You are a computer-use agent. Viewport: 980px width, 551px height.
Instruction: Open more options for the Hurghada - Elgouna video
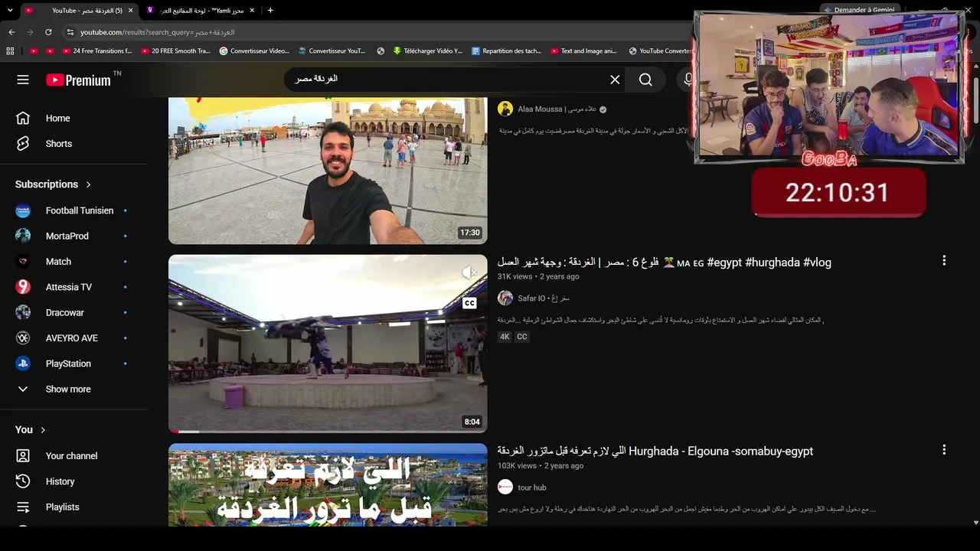coord(944,450)
